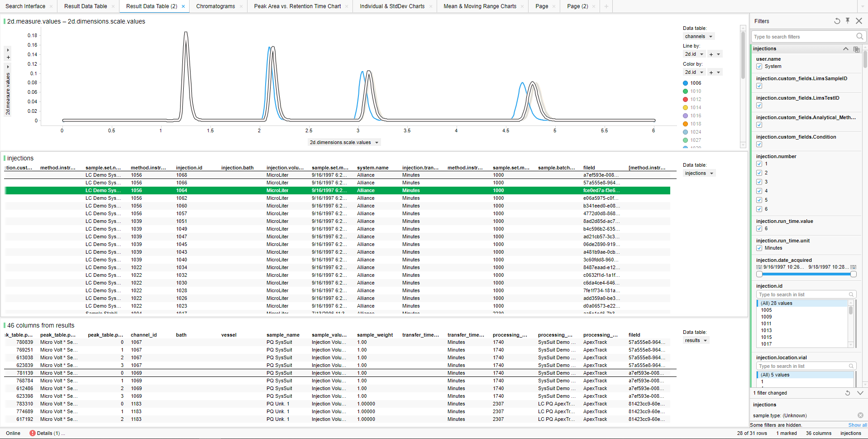Reset all filters in Filters panel header

coord(837,21)
